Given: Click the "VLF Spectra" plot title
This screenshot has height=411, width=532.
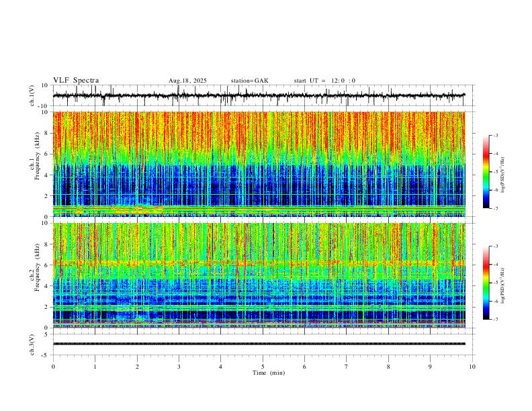Looking at the screenshot, I should point(76,81).
